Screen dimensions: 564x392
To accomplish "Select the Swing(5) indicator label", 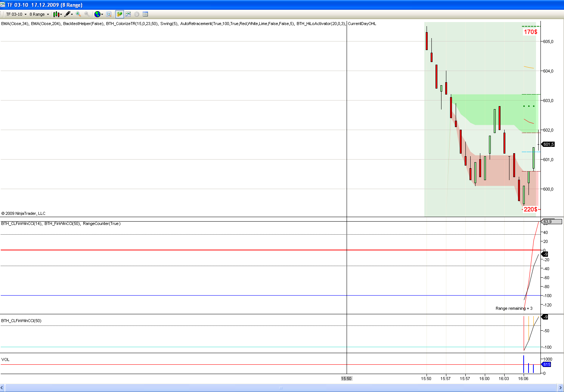I will [169, 24].
